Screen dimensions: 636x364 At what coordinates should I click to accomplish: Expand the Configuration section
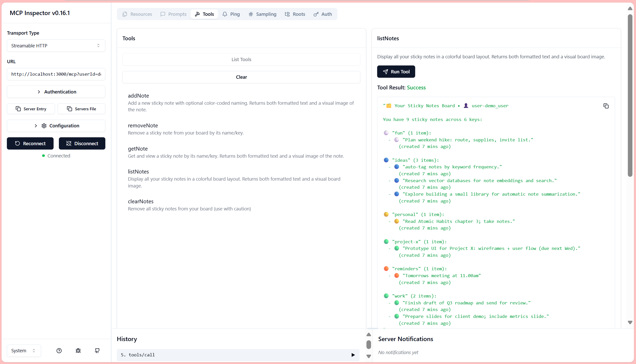point(56,126)
